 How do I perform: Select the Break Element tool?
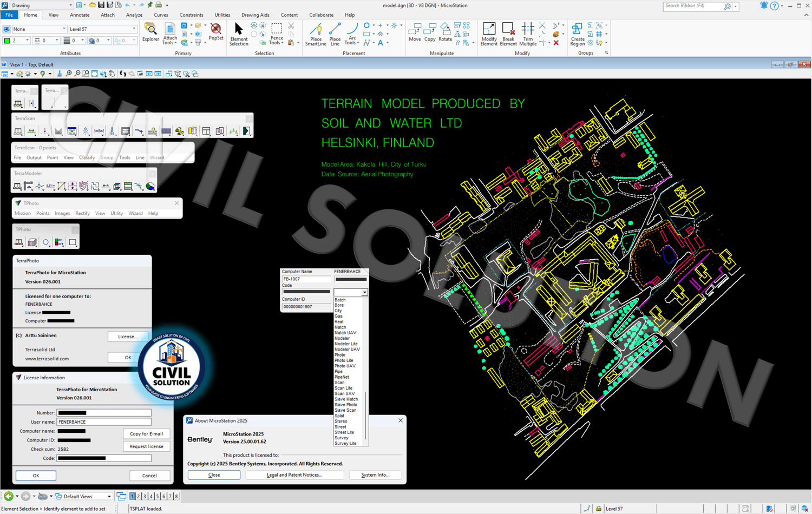click(508, 34)
